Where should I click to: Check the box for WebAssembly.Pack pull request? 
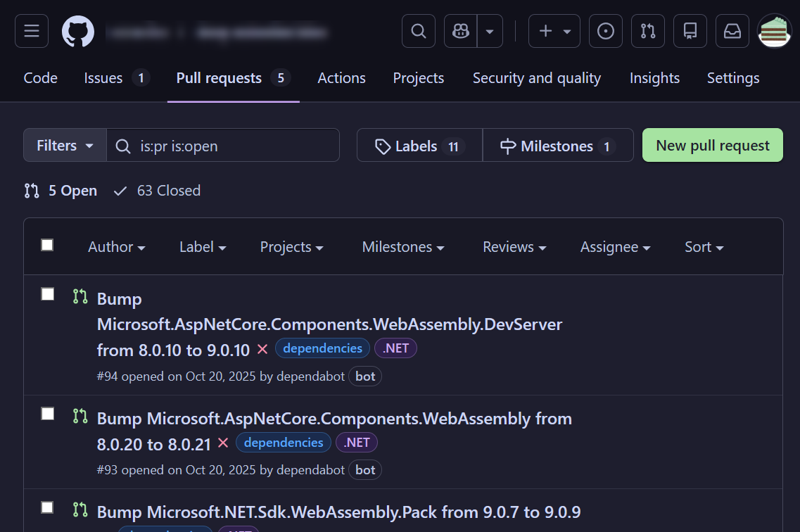47,507
